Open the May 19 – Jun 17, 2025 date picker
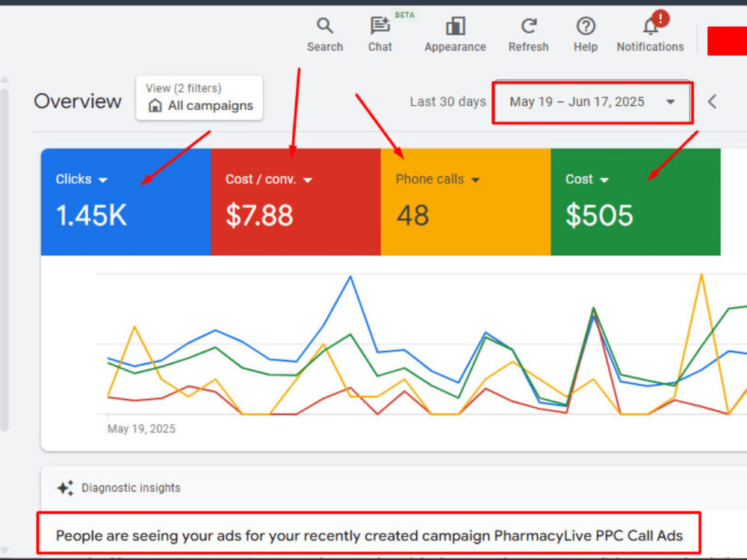The image size is (747, 560). [x=592, y=102]
